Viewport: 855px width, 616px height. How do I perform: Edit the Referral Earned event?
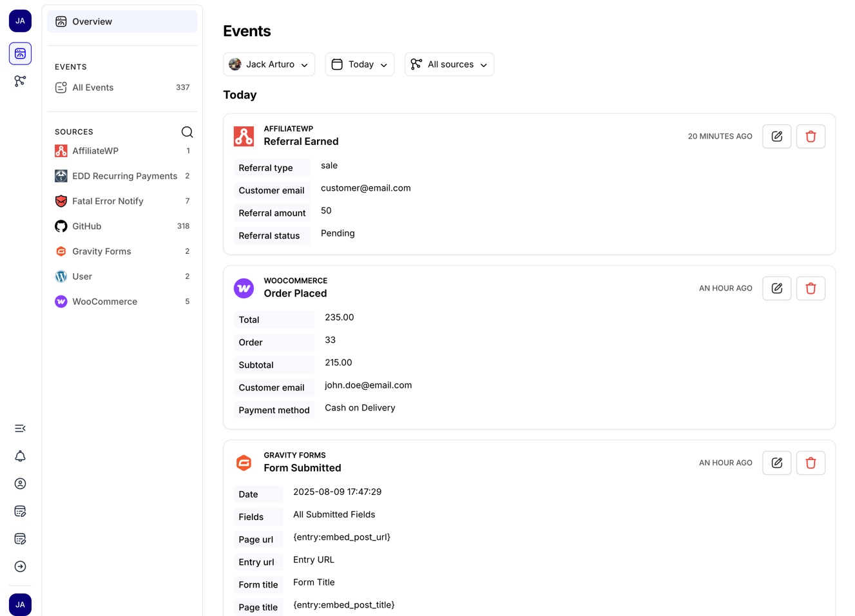(x=776, y=136)
